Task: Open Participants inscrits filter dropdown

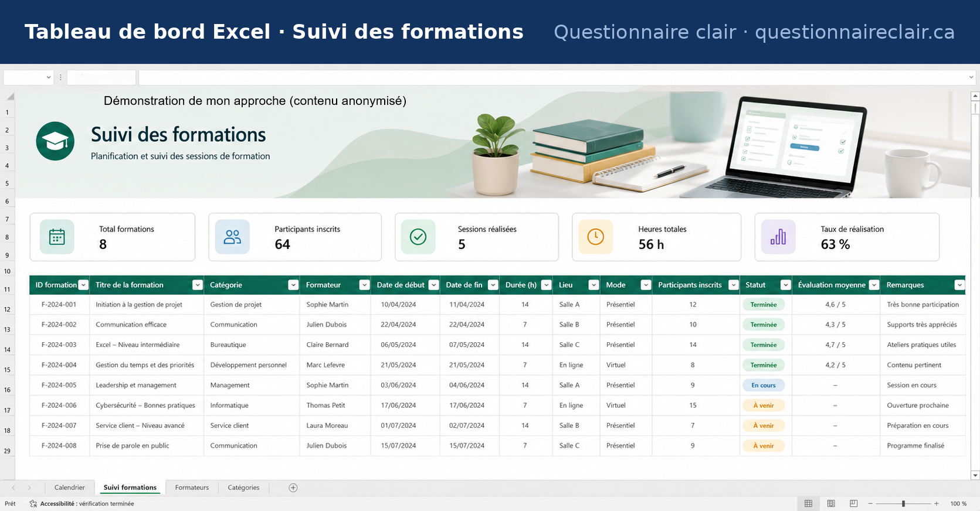Action: (x=733, y=285)
